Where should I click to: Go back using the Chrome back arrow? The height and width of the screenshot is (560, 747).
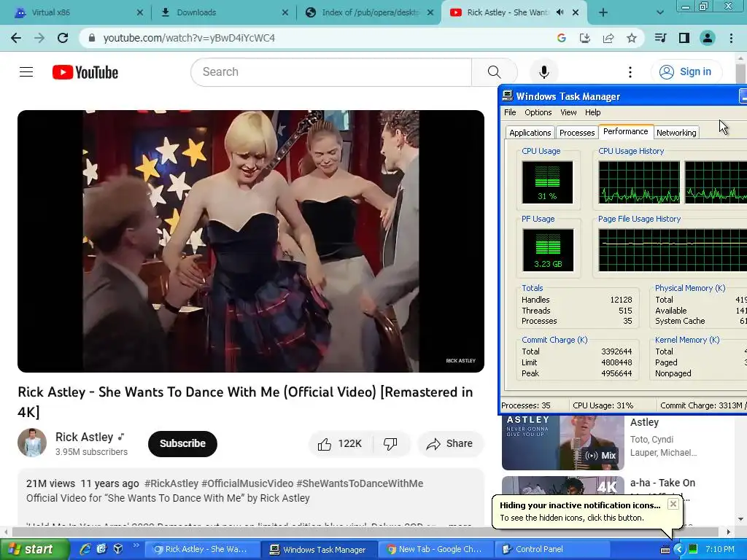(16, 38)
